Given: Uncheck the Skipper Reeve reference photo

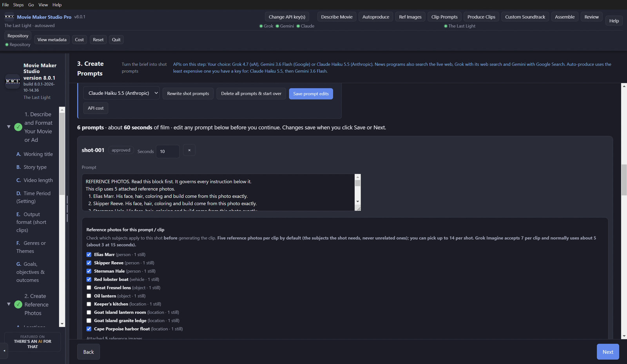Looking at the screenshot, I should 89,263.
